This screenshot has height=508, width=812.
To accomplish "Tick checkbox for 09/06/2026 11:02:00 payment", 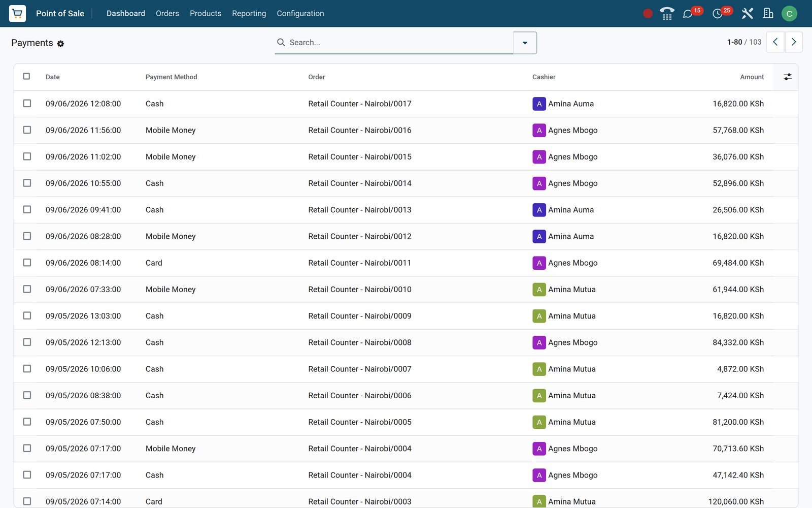I will pos(27,156).
